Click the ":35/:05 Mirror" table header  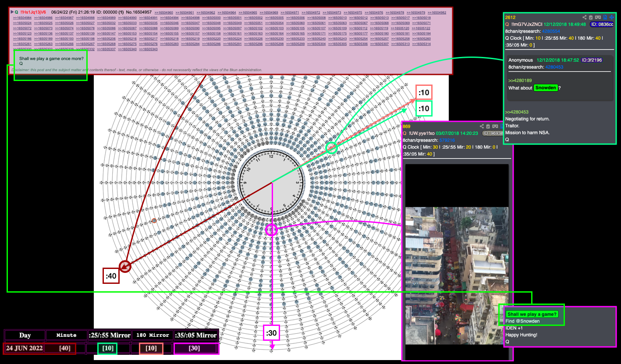coord(196,336)
